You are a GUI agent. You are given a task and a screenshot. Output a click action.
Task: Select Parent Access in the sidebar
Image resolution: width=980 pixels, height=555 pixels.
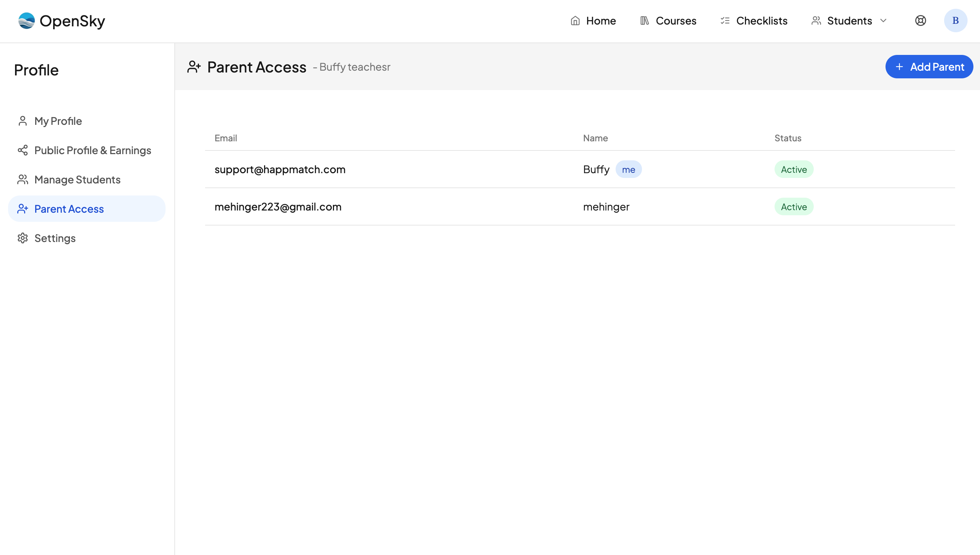[86, 209]
